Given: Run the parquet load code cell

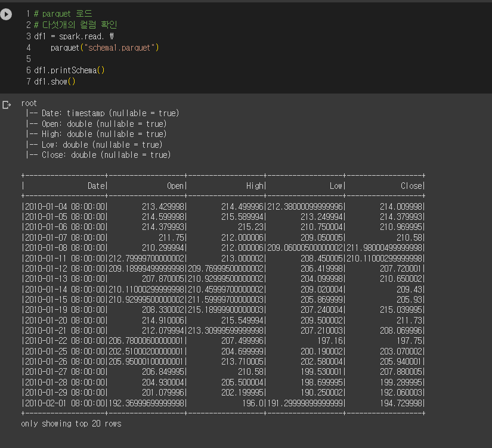Looking at the screenshot, I should [6, 14].
